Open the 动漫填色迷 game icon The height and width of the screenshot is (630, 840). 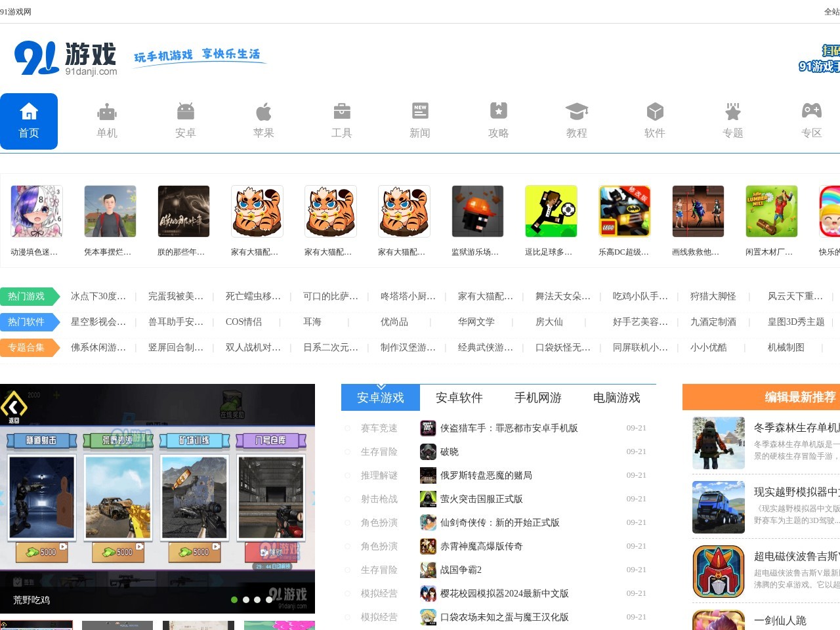point(37,211)
